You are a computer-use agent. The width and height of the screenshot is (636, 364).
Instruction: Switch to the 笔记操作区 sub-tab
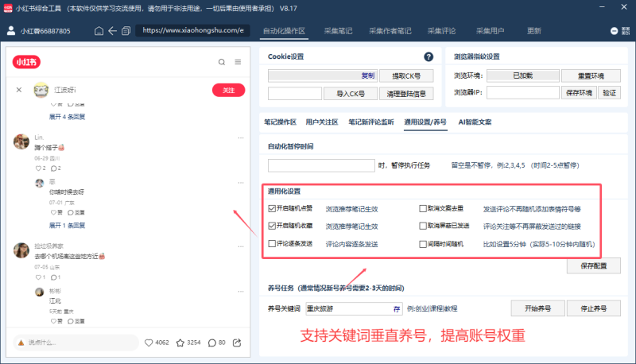(281, 122)
